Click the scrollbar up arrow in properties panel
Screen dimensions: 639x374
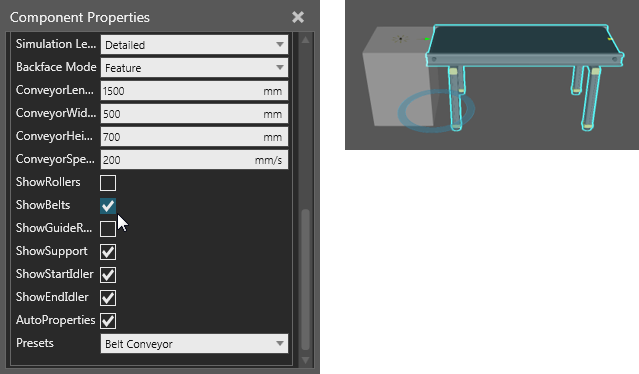[305, 40]
